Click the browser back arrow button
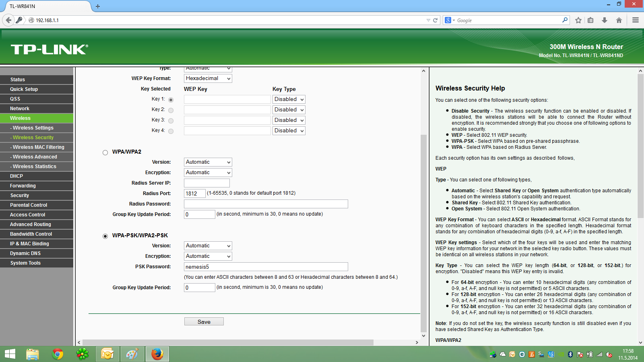 8,20
